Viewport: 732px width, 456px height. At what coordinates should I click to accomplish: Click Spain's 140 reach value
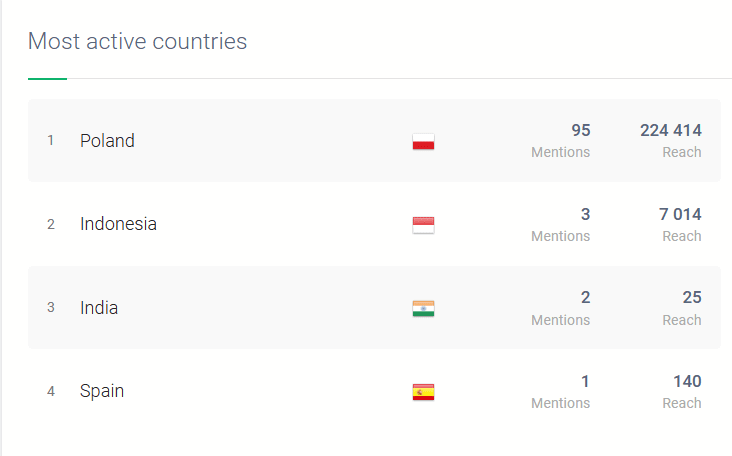click(x=687, y=381)
